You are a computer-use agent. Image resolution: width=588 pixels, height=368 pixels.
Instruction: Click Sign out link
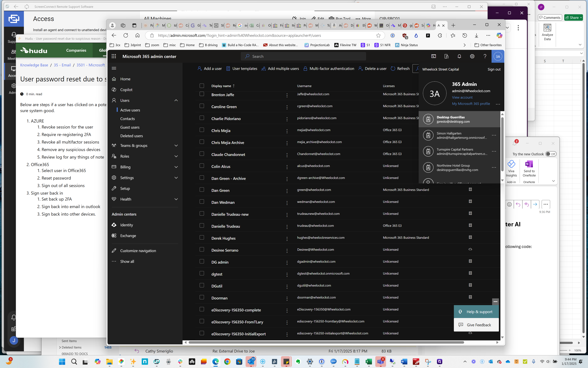(x=494, y=69)
